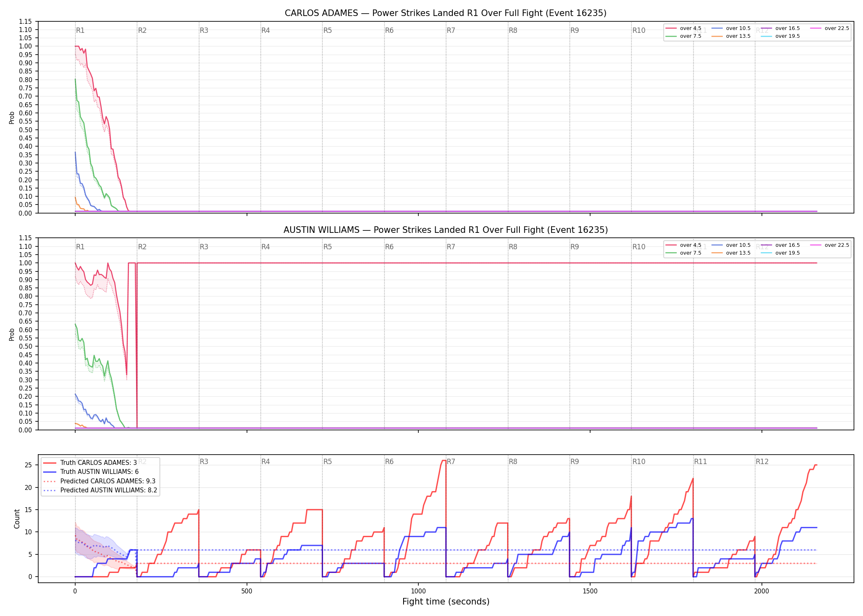Select 'over 4.5' in Austin Williams chart legend
Viewport: 863px width, 616px height.
[x=683, y=245]
